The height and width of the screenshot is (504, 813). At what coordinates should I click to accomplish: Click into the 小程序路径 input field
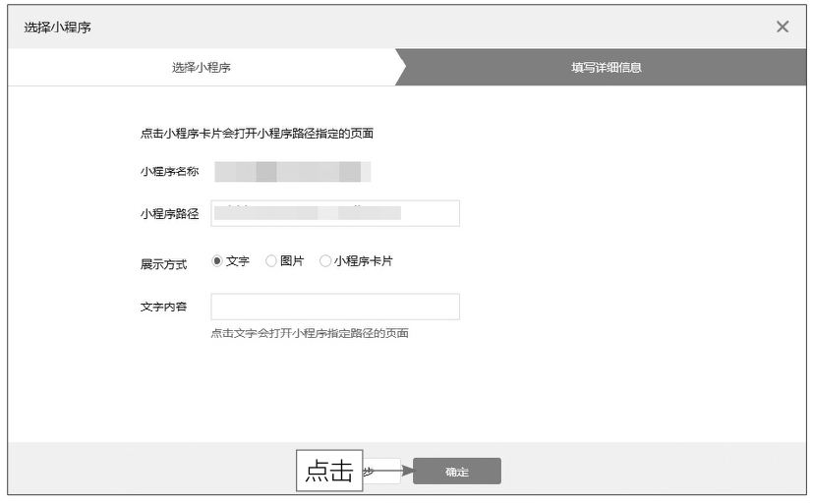pos(335,213)
